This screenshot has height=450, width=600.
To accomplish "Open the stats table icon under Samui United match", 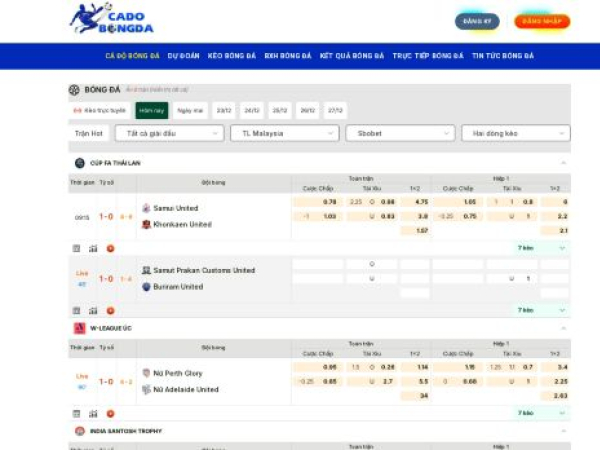I will [77, 248].
